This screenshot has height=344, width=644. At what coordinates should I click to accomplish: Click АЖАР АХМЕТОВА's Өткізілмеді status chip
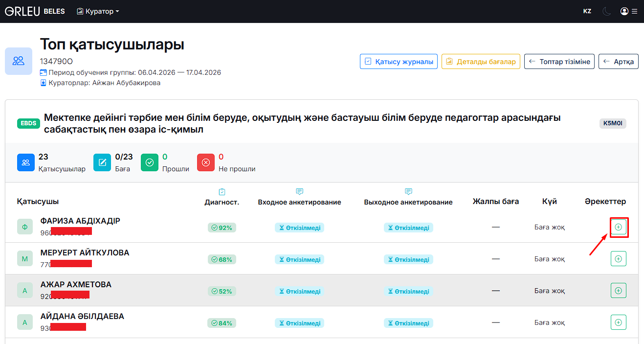[299, 291]
